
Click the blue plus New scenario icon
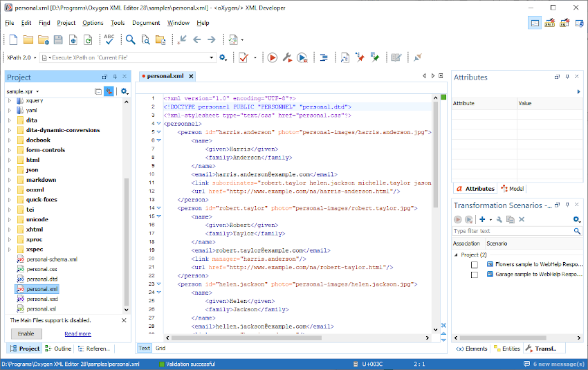point(481,219)
